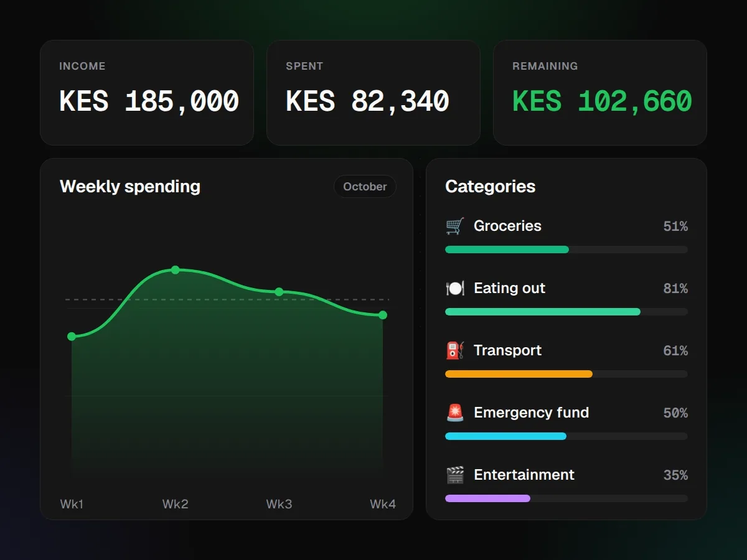Click the Groceries shopping cart icon
Viewport: 747px width, 560px height.
[x=455, y=226]
